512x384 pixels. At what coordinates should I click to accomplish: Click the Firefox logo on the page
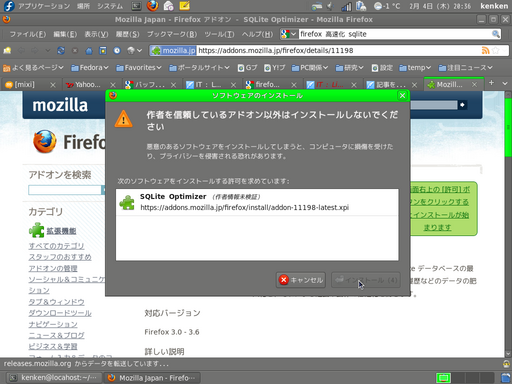click(x=45, y=141)
